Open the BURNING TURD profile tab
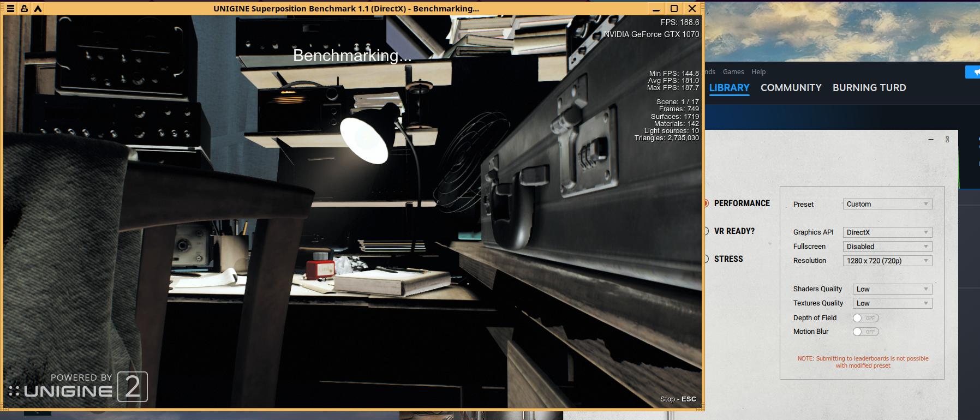 tap(869, 88)
